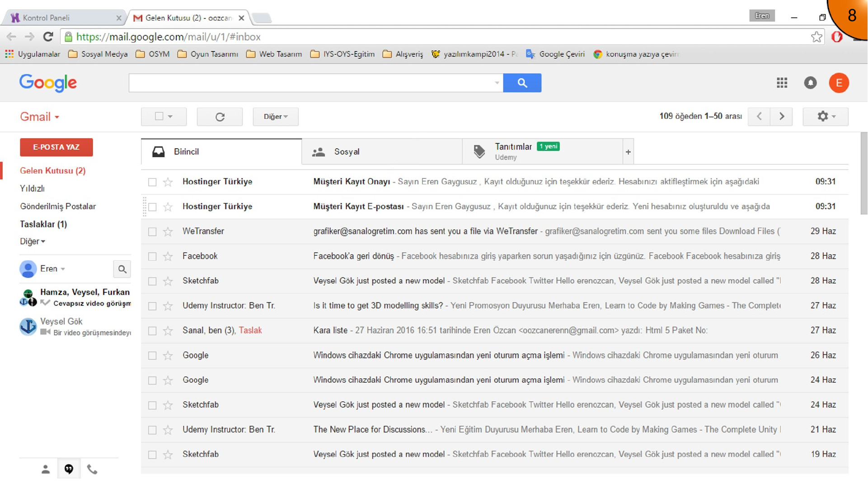Open Google account notifications bell
This screenshot has height=488, width=868.
click(x=810, y=83)
